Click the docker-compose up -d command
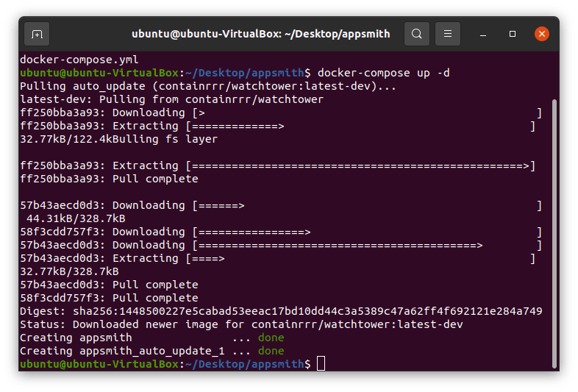This screenshot has width=578, height=392. pos(383,73)
